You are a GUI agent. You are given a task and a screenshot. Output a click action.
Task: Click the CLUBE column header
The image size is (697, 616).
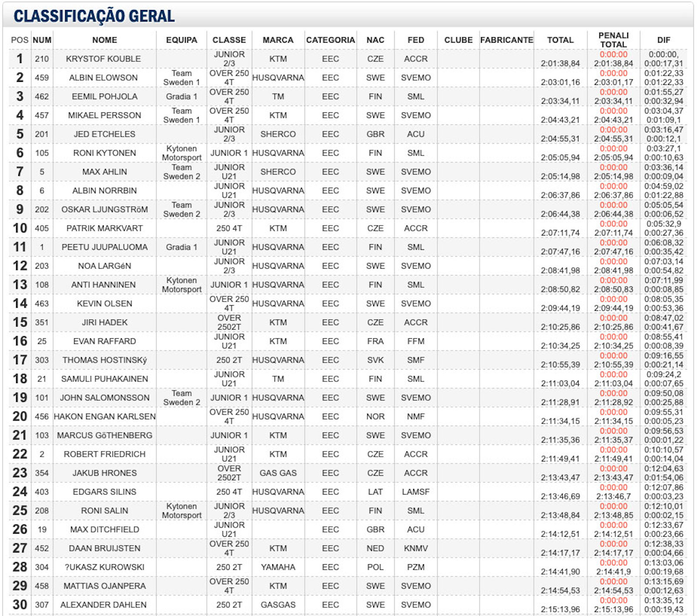pyautogui.click(x=458, y=40)
